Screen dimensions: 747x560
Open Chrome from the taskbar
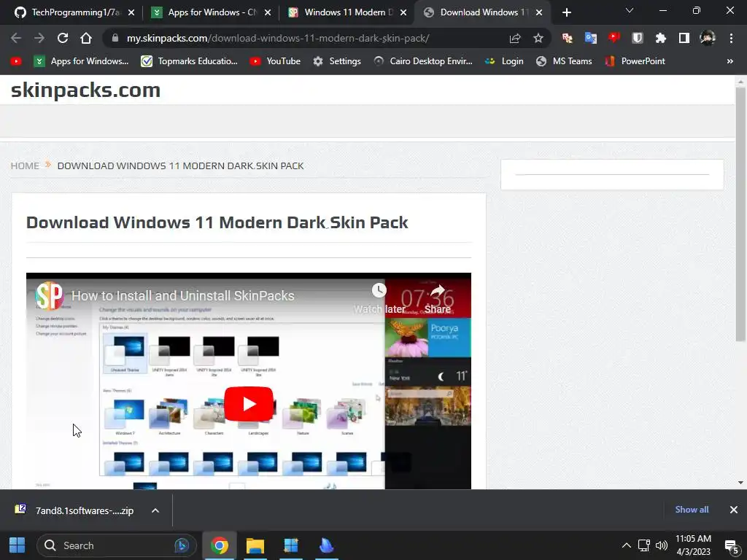220,545
